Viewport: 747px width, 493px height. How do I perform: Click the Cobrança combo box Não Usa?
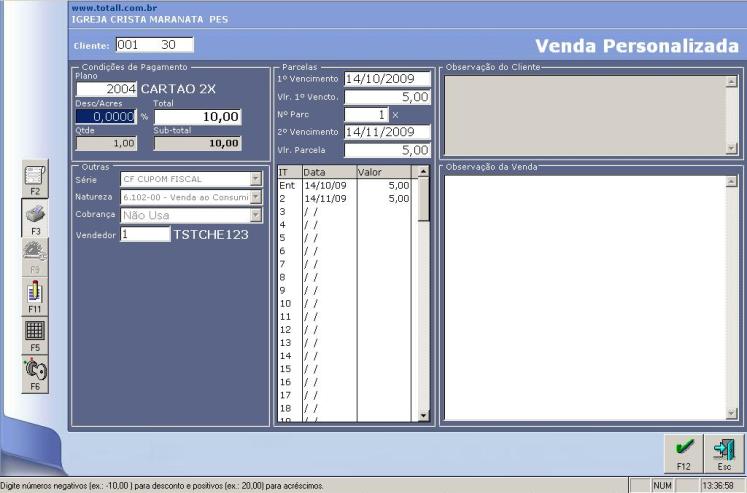[x=191, y=215]
